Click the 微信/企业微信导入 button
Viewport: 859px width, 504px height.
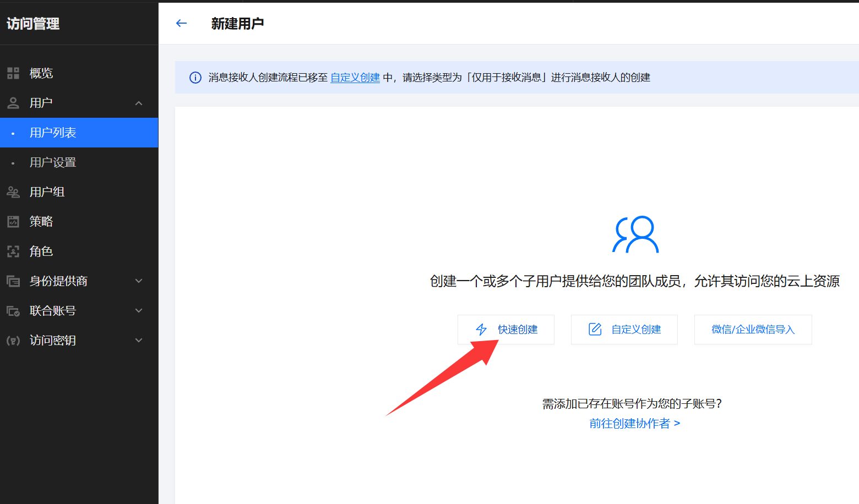coord(753,330)
